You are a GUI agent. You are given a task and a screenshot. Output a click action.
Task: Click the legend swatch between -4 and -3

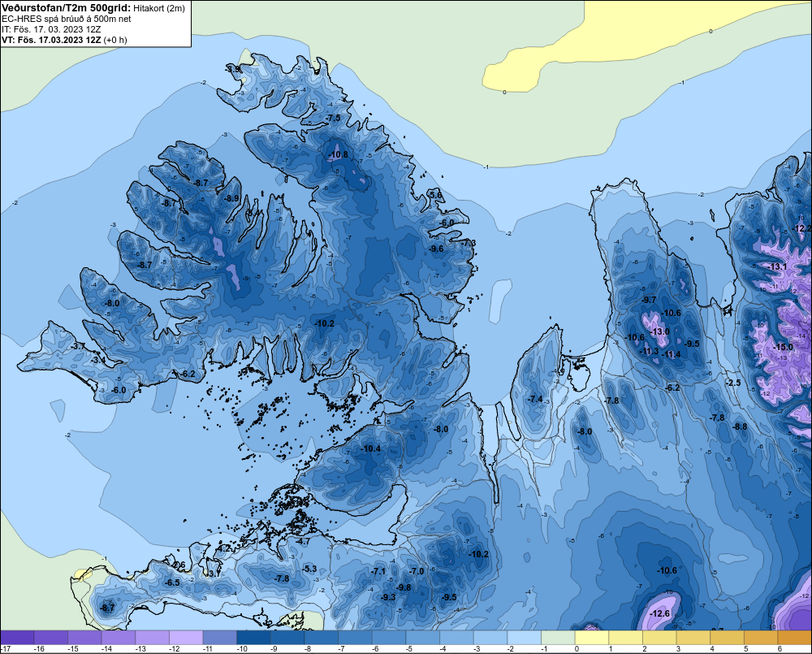click(456, 638)
